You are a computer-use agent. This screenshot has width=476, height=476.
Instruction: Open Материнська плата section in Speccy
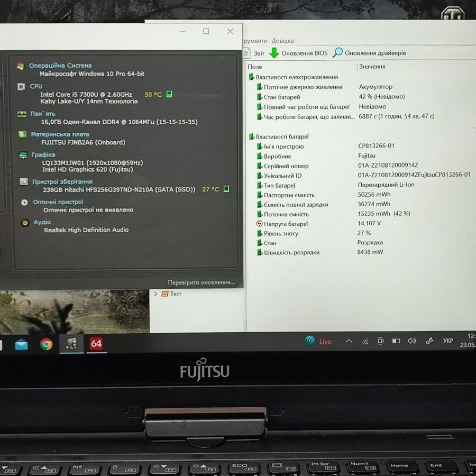[60, 134]
